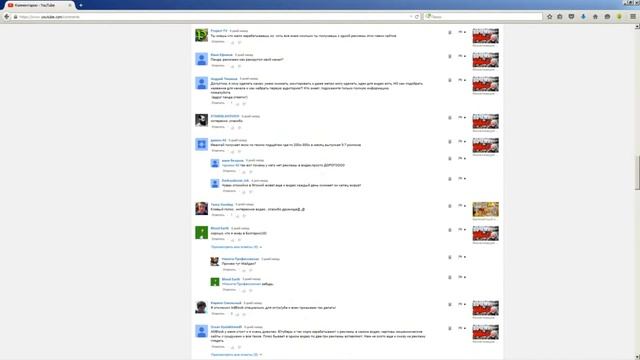
Task: Go to the Firefox home page
Action: click(595, 17)
